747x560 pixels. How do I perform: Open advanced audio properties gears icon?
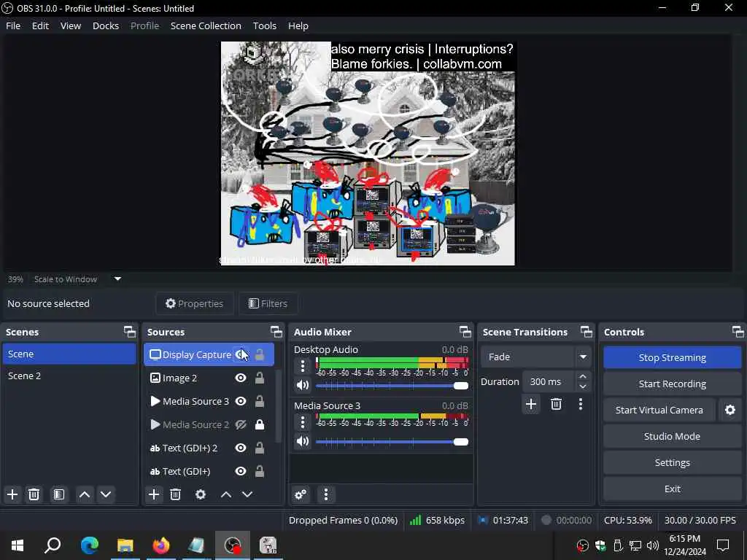pyautogui.click(x=301, y=494)
